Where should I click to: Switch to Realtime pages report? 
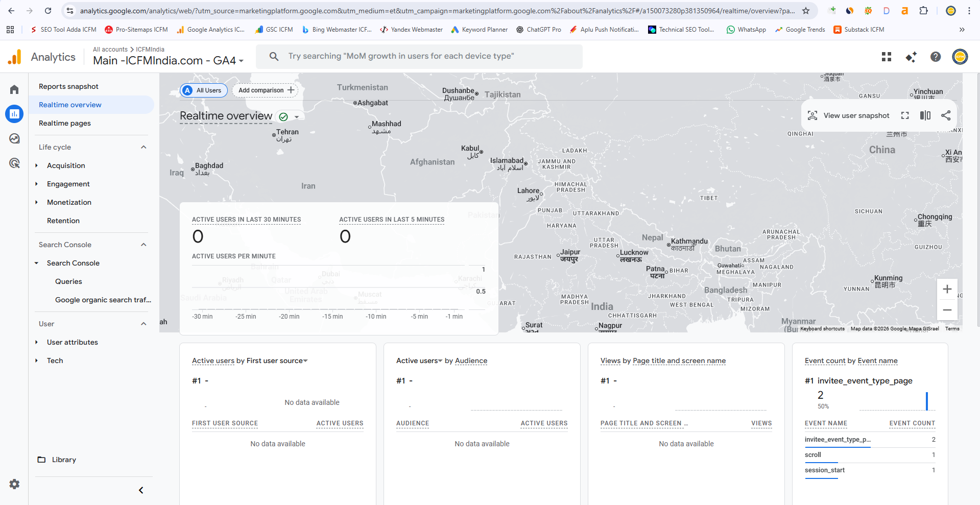64,123
